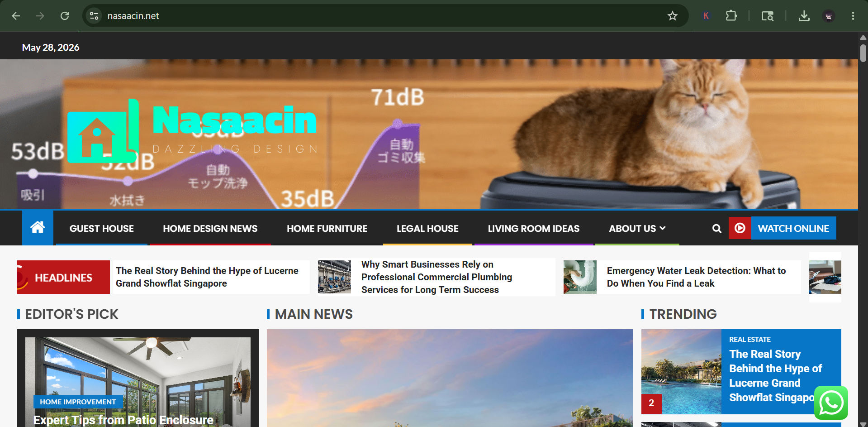868x427 pixels.
Task: Open Chrome three-dot menu
Action: [853, 16]
